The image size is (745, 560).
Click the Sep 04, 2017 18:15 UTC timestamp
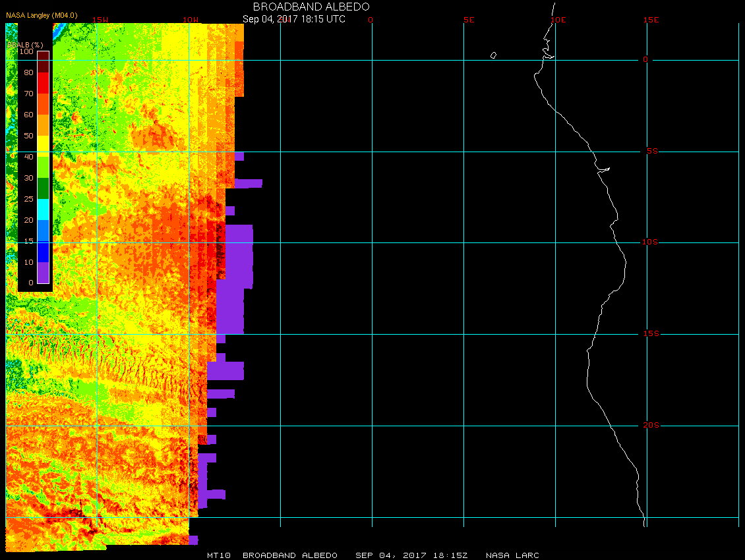(x=293, y=19)
